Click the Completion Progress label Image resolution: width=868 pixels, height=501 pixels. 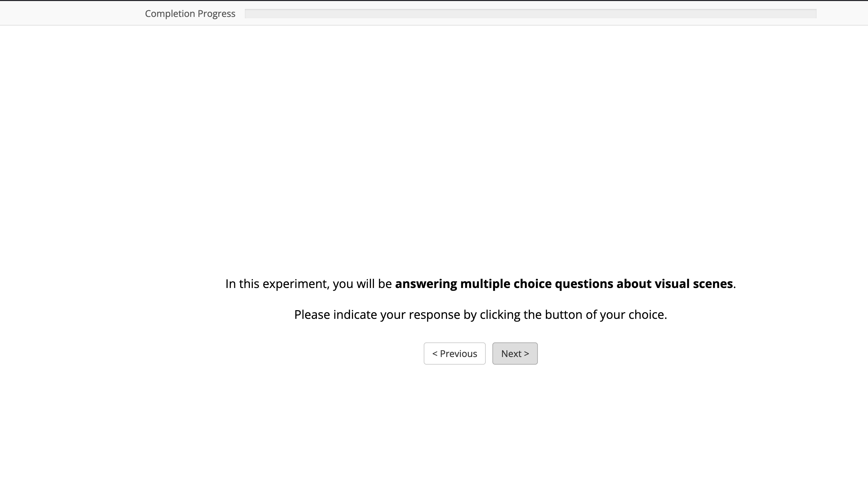coord(190,14)
